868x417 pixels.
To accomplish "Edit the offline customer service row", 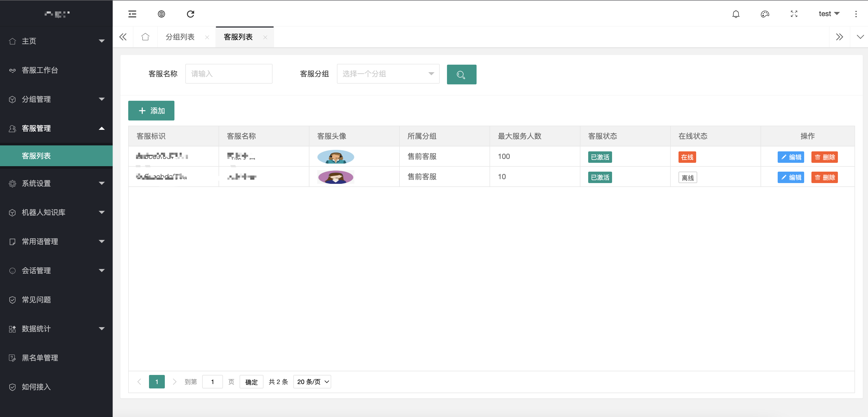I will (x=791, y=177).
